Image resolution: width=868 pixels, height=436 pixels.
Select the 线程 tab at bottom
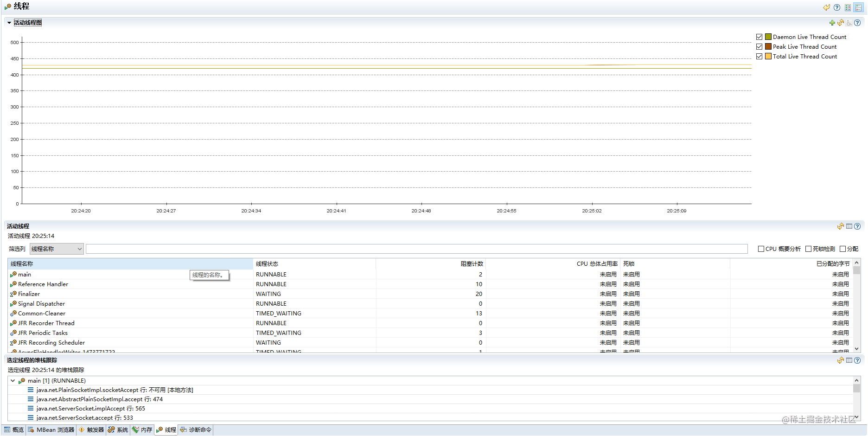point(166,430)
